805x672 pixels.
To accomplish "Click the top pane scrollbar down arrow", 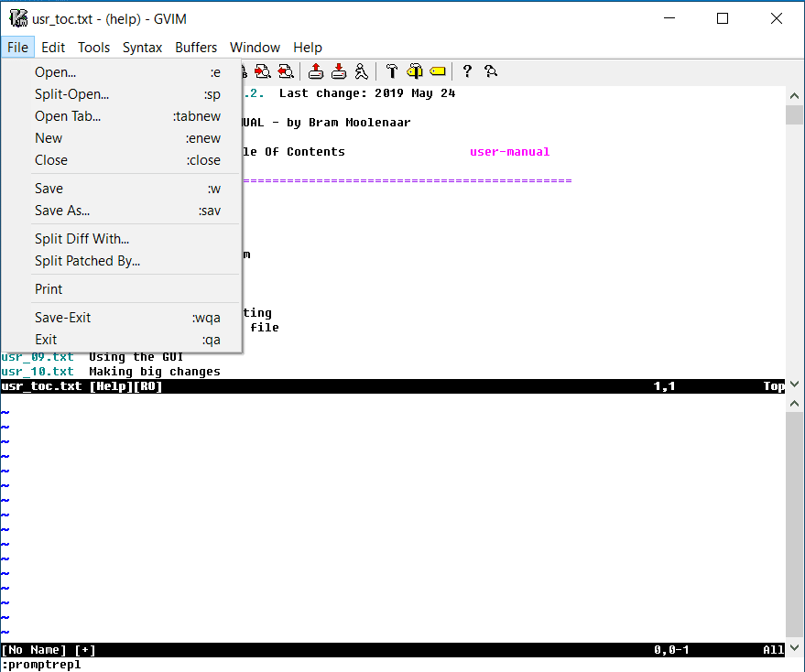I will tap(794, 384).
